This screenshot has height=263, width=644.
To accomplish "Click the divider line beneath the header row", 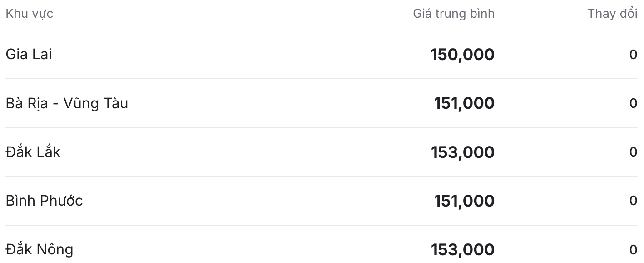I will [x=322, y=30].
